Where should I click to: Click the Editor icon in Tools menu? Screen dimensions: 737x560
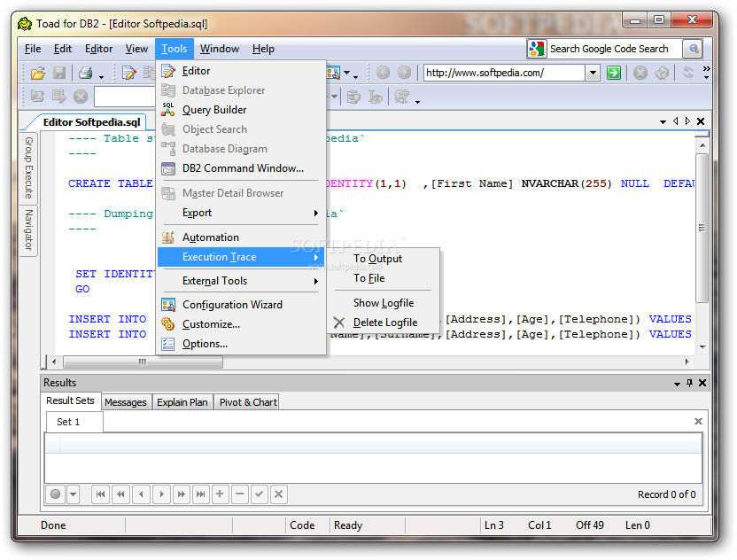(168, 71)
